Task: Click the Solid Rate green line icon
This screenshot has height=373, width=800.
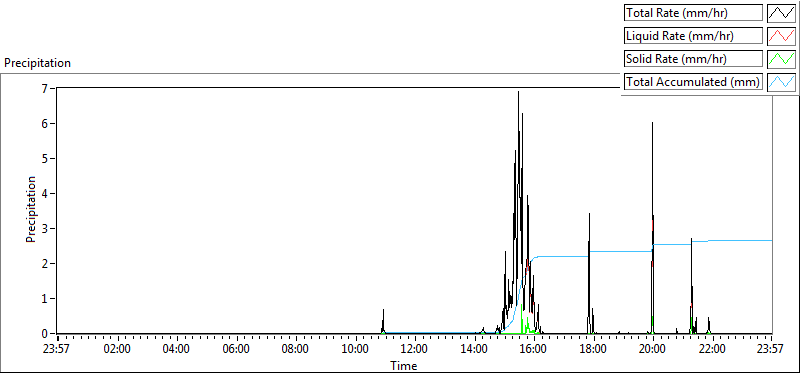Action: [x=781, y=59]
